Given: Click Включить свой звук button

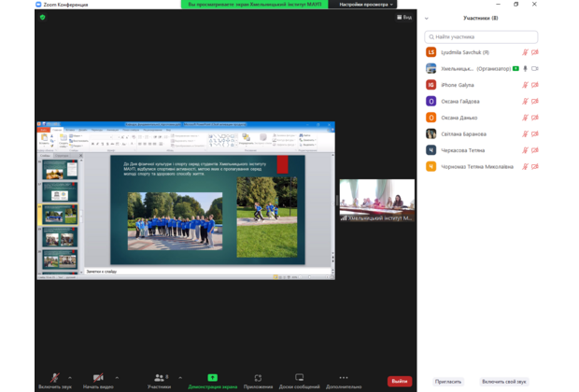Looking at the screenshot, I should click(x=505, y=381).
